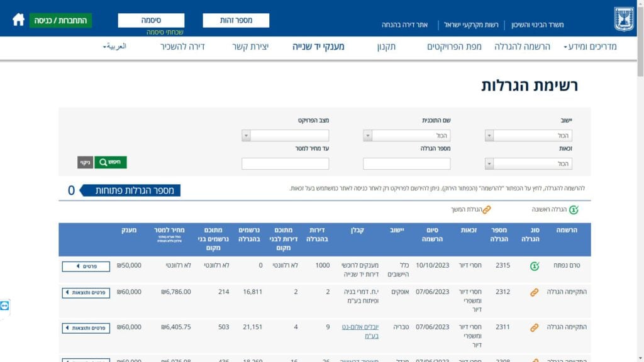Click orange chain icon in row 2312
Screen dimensions: 644x362
tap(534, 292)
